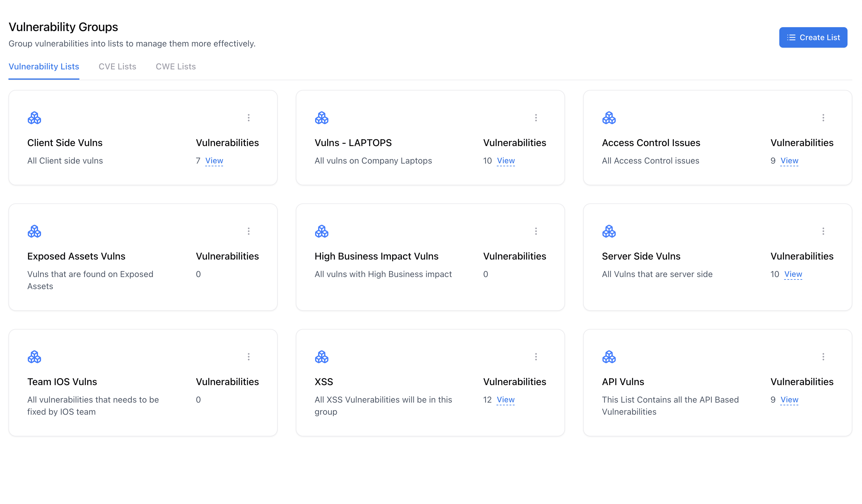Open options menu on API Vulns card
Viewport: 862px width, 504px height.
click(x=823, y=357)
